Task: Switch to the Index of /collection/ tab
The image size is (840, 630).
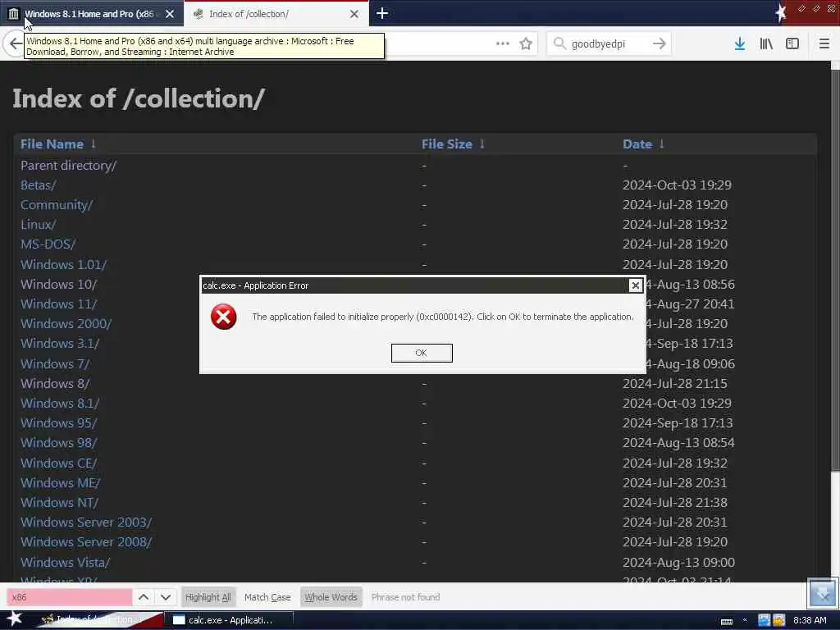Action: click(x=276, y=14)
